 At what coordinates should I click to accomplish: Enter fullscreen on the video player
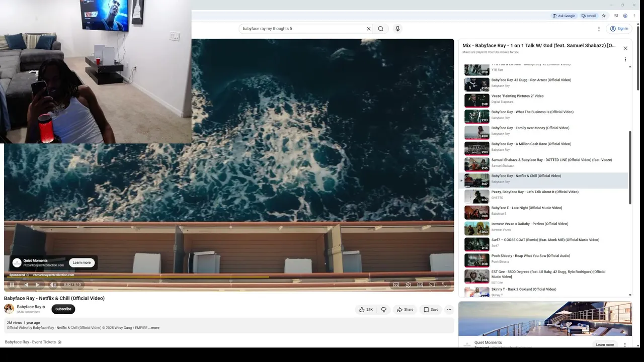tap(444, 285)
